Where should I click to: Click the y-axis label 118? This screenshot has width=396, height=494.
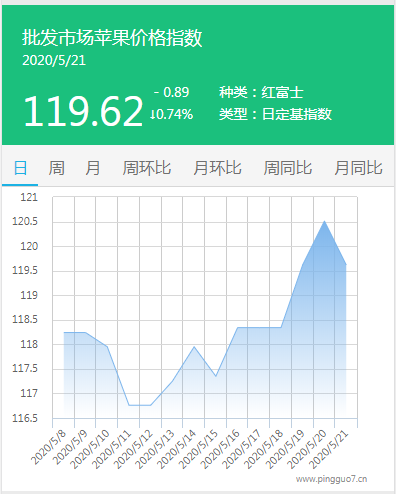(x=29, y=344)
